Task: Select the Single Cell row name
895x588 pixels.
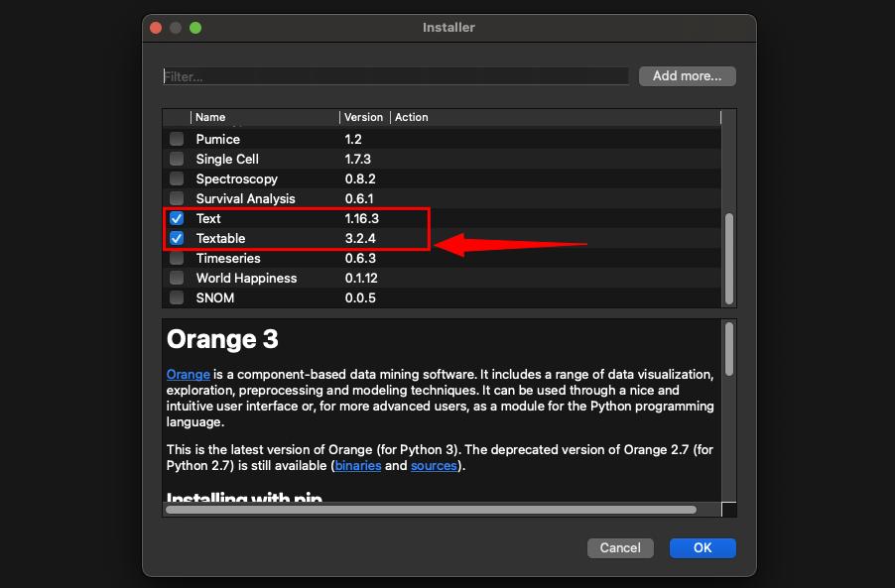Action: (x=227, y=159)
